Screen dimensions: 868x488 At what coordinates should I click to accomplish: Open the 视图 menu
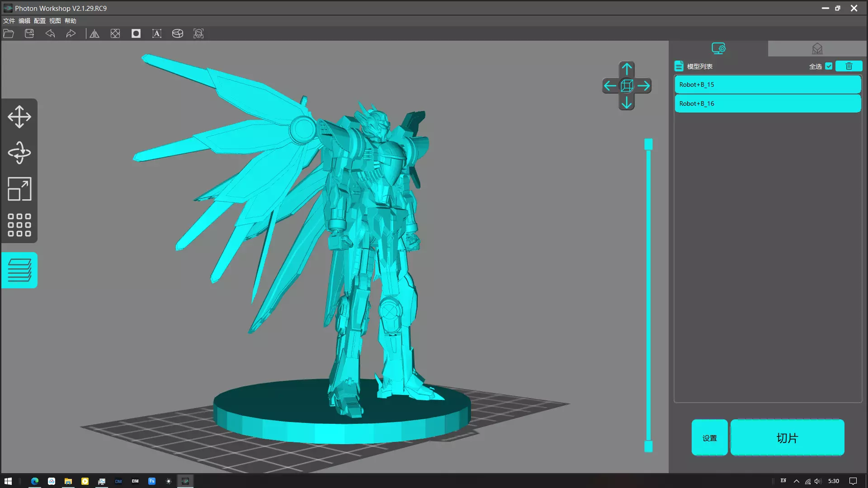click(x=55, y=21)
